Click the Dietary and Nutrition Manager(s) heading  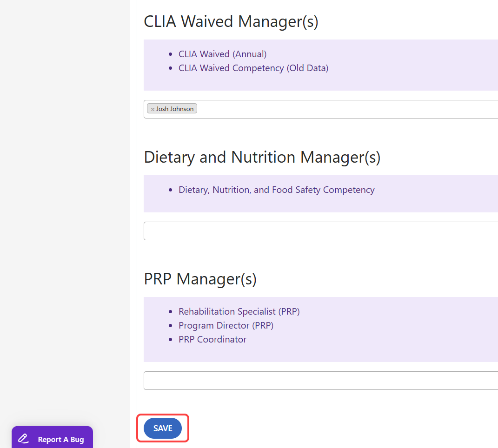point(262,157)
